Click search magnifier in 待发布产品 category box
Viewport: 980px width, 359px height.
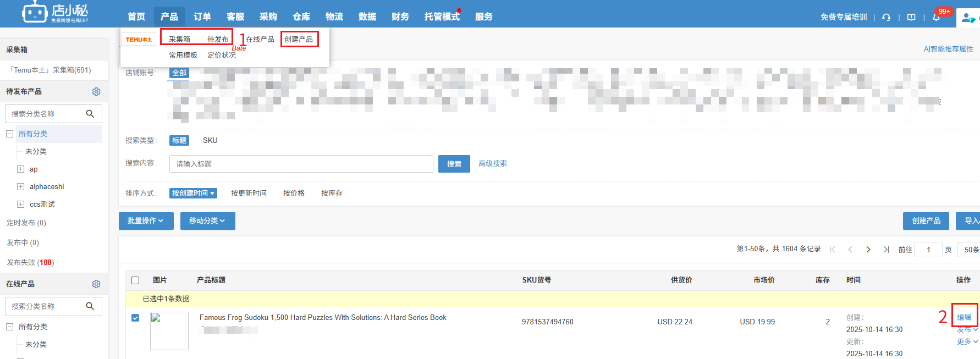click(90, 114)
